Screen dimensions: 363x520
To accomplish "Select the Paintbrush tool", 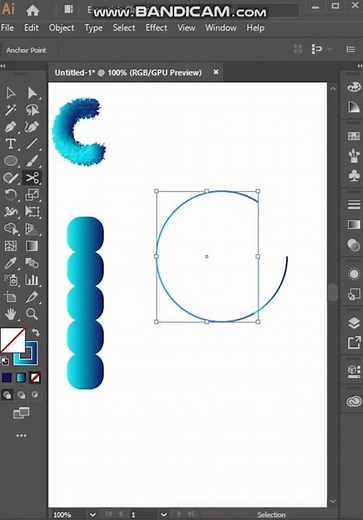I will pos(32,161).
